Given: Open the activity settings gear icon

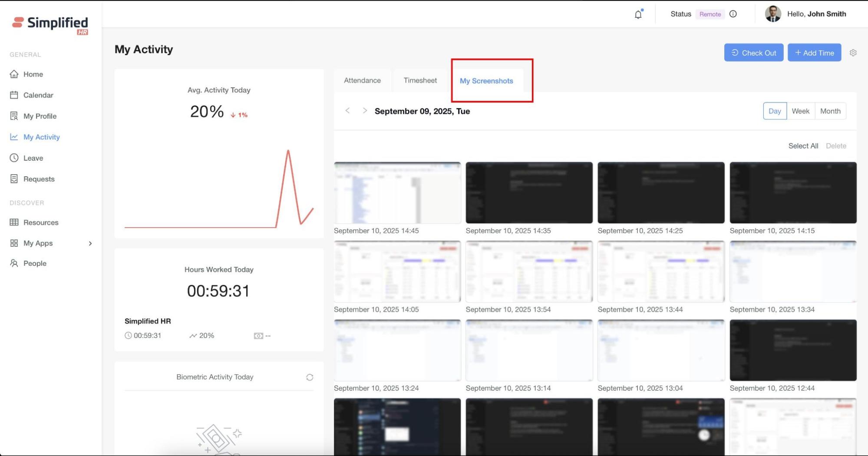Looking at the screenshot, I should 853,53.
